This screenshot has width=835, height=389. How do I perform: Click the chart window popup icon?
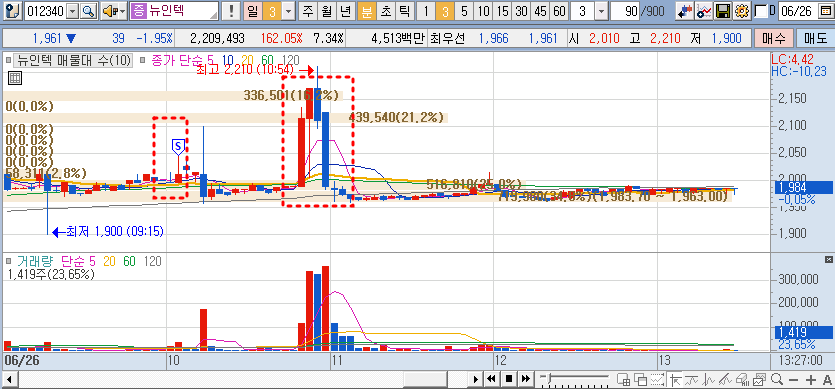pos(759,379)
